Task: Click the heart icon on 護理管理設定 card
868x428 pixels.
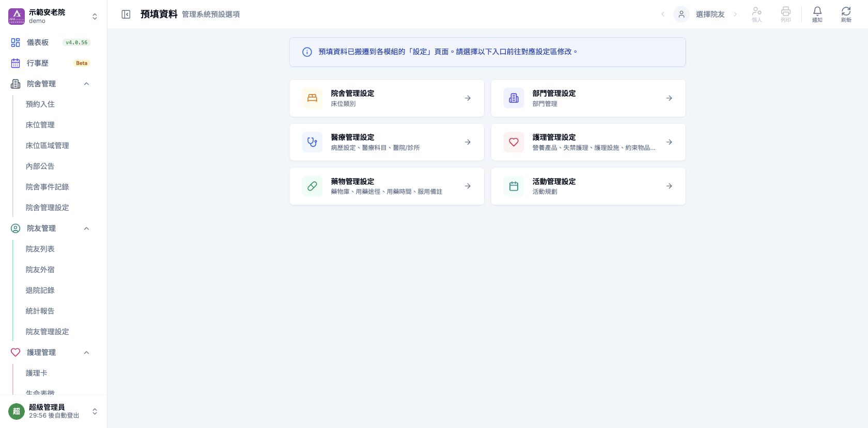Action: tap(514, 142)
